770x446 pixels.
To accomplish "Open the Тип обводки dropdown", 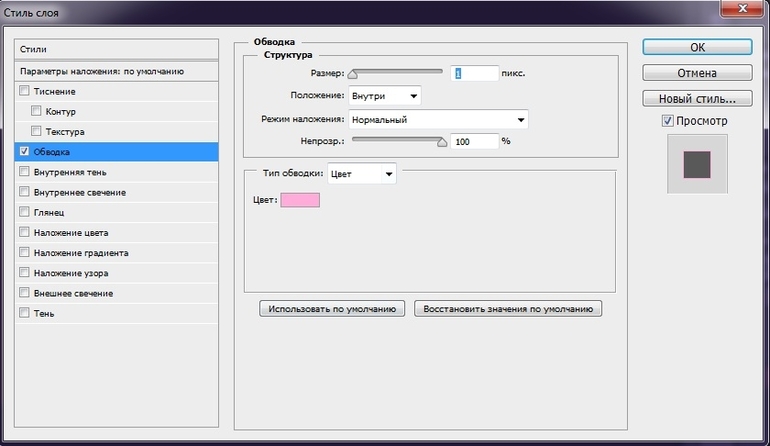I will click(362, 174).
